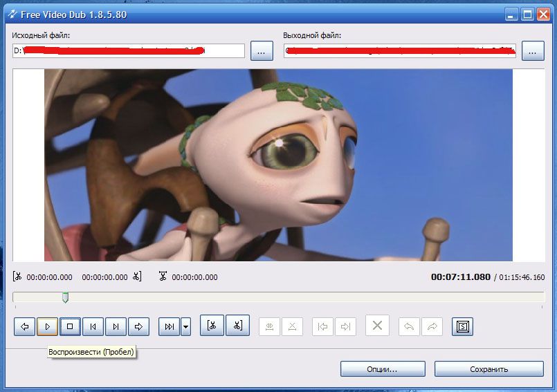Maximize the Free Video Dub window

click(x=527, y=15)
